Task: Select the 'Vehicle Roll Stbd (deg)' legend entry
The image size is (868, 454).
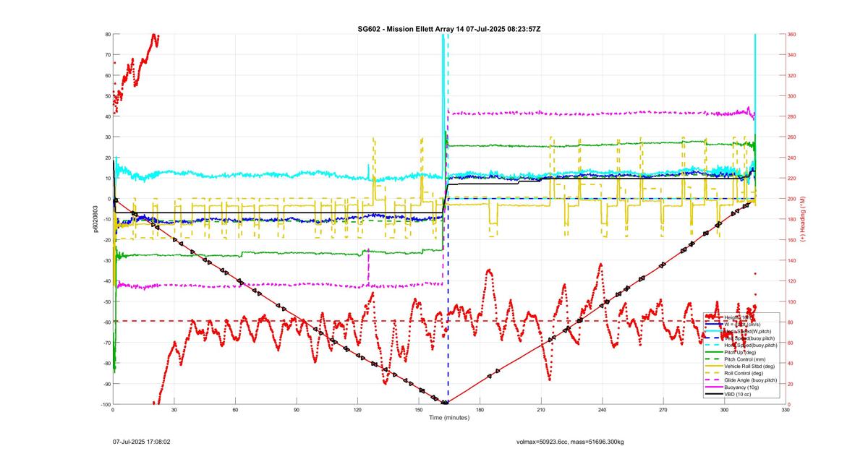Action: click(x=749, y=367)
